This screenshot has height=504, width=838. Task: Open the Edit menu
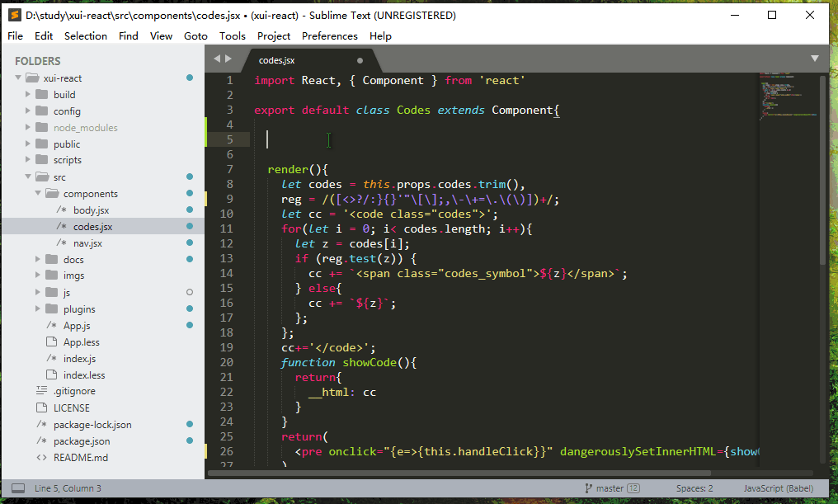point(44,35)
